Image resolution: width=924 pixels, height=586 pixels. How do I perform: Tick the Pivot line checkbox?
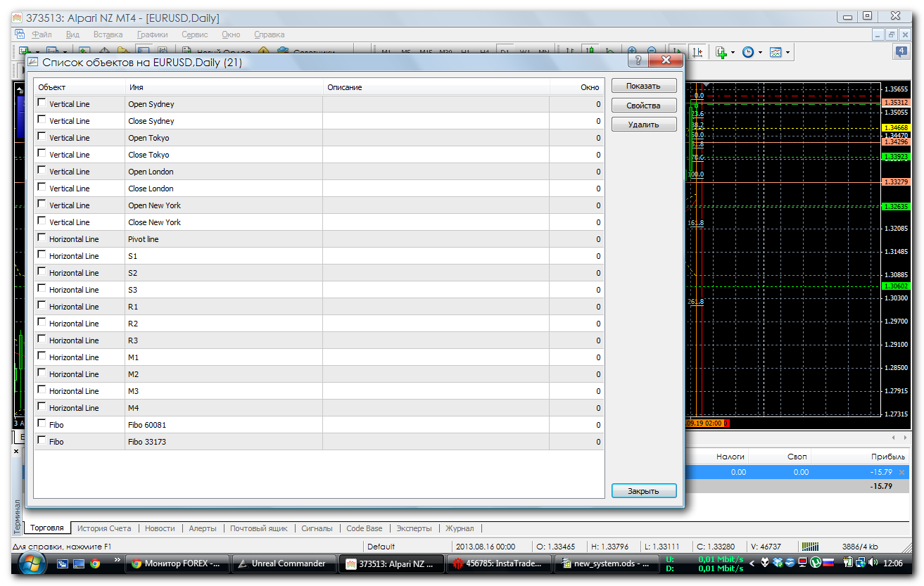click(42, 238)
